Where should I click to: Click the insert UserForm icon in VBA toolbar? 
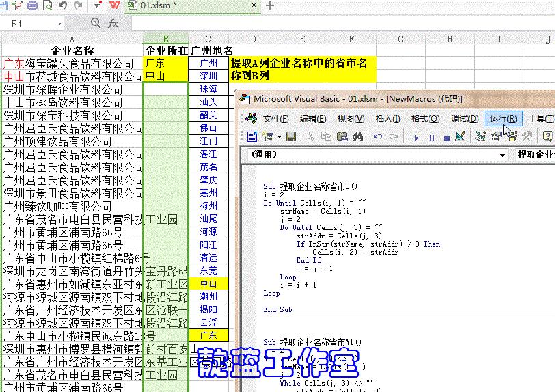tap(269, 137)
